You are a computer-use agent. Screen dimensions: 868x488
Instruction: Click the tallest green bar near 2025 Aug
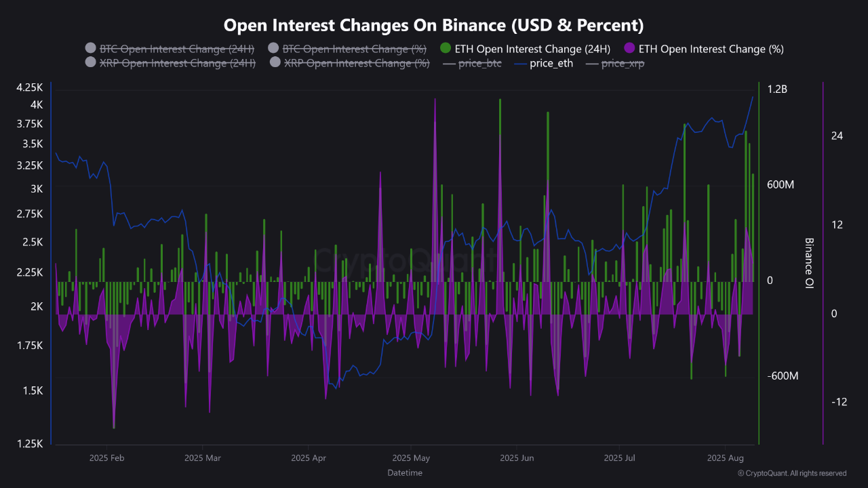(x=745, y=203)
